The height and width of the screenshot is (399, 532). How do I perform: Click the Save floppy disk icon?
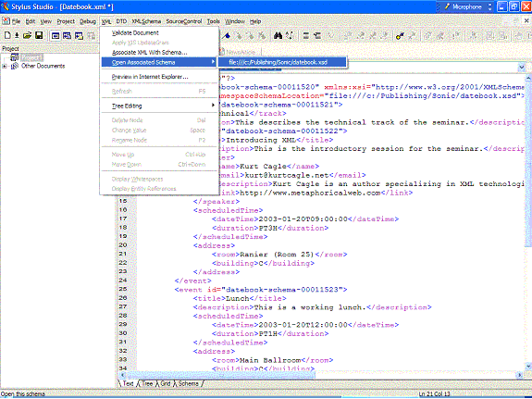(39, 35)
